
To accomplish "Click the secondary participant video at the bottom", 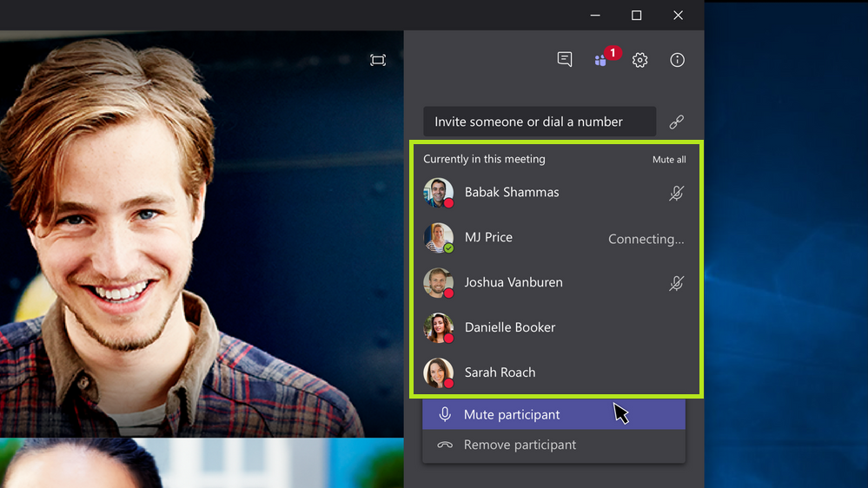I will (202, 463).
